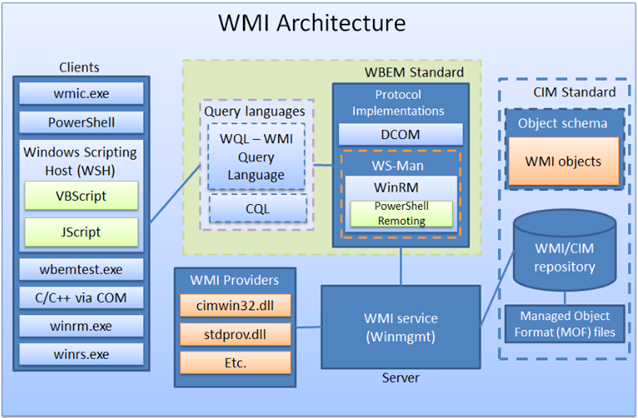
Task: Select the WMI objects orange box
Action: click(x=564, y=161)
